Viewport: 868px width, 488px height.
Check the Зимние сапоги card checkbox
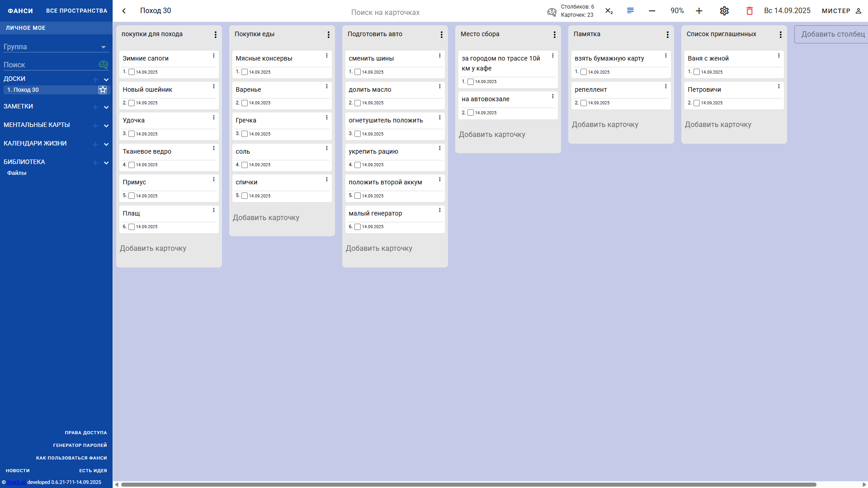(x=132, y=72)
